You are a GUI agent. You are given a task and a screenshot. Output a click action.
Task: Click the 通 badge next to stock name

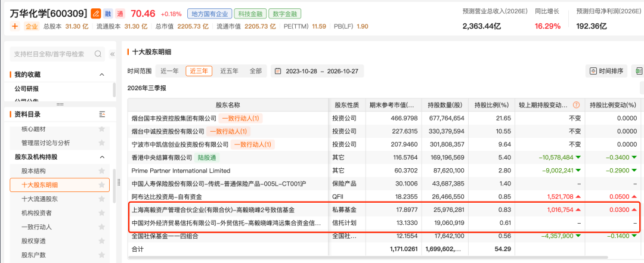coord(120,14)
